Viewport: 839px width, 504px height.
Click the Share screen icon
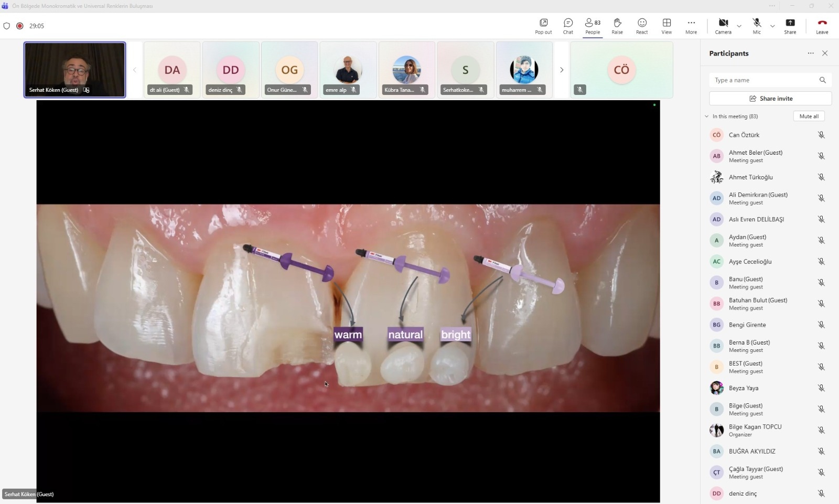[x=790, y=26]
